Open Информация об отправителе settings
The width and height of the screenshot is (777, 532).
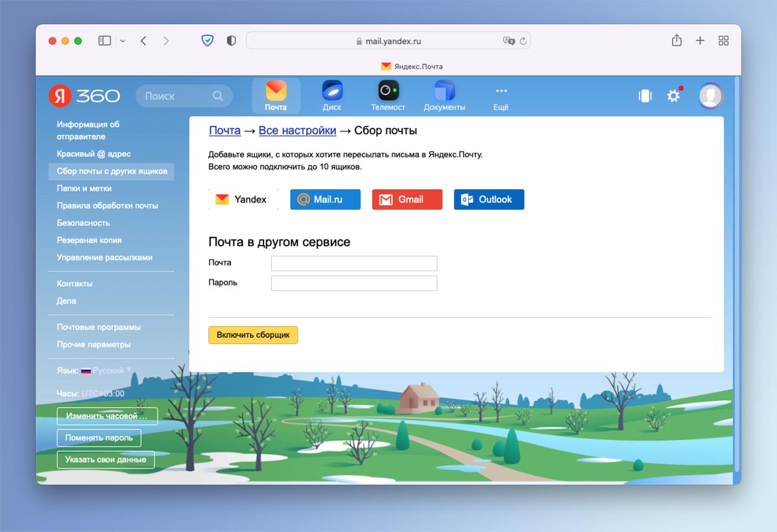pos(88,130)
